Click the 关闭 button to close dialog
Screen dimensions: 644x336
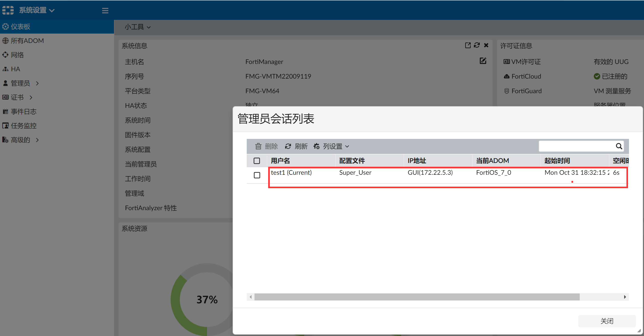(607, 321)
